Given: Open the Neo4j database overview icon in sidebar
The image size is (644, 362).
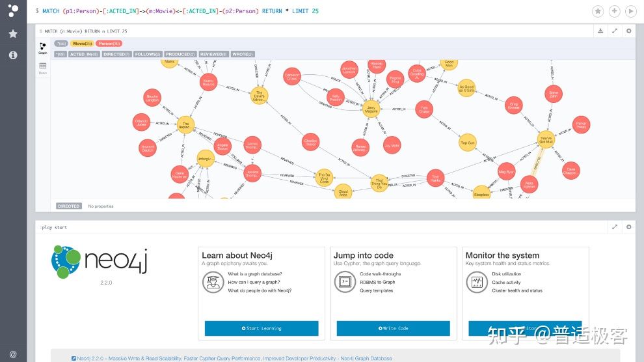Looking at the screenshot, I should click(13, 10).
